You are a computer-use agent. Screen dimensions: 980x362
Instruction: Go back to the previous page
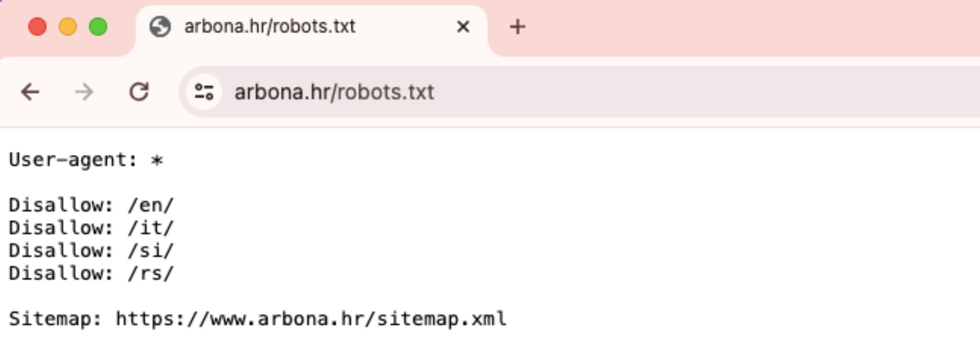click(x=30, y=92)
